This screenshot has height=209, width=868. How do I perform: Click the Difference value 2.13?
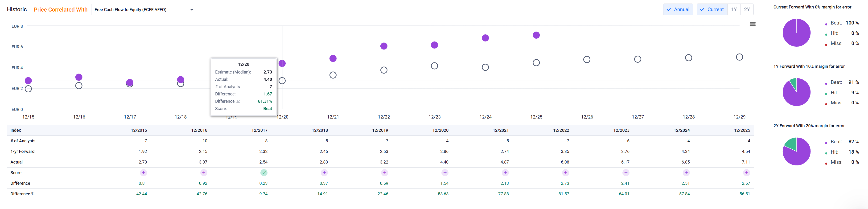point(505,183)
